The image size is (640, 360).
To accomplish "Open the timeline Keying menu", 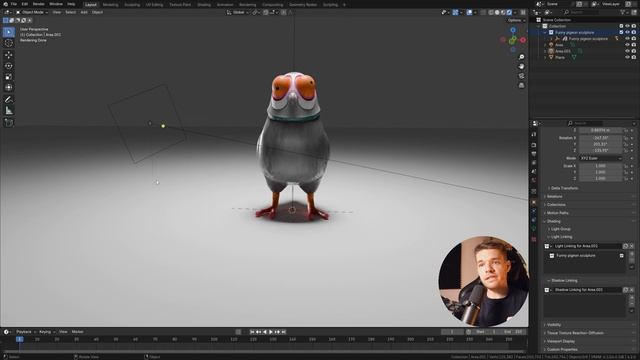I will point(46,332).
